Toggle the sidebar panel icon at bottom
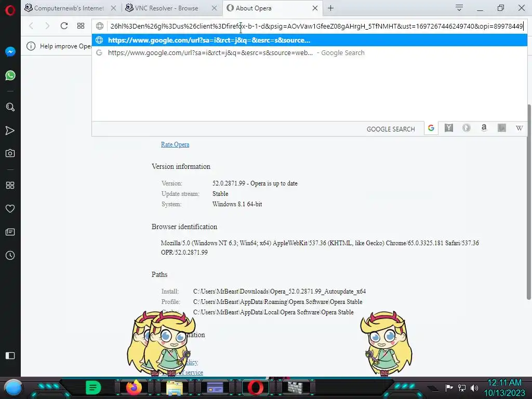The height and width of the screenshot is (399, 532). coord(10,355)
